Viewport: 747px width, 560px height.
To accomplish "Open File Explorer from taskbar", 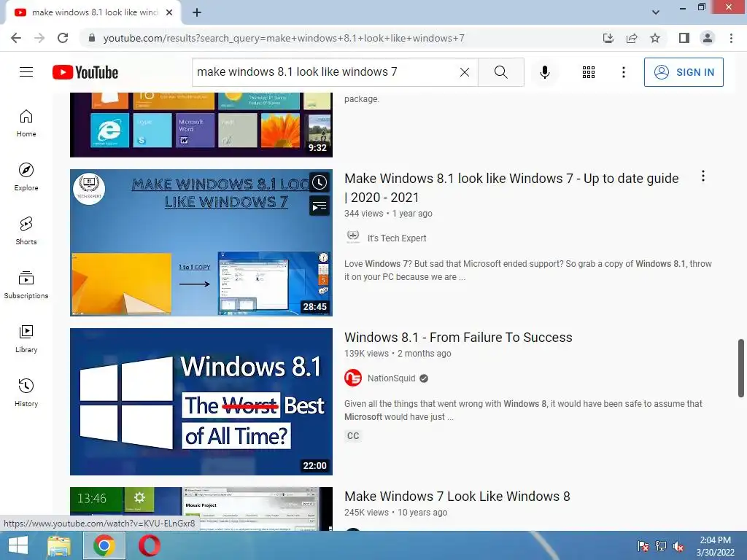I will pos(60,545).
